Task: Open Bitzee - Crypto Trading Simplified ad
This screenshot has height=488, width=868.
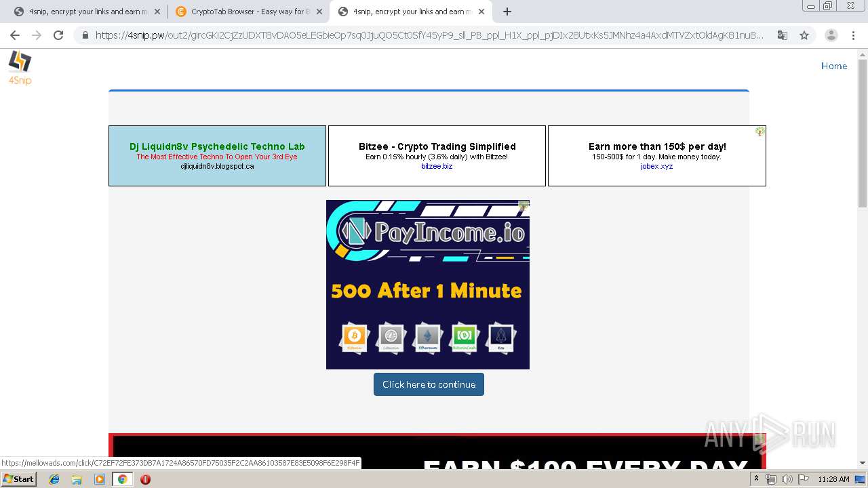Action: click(x=437, y=146)
